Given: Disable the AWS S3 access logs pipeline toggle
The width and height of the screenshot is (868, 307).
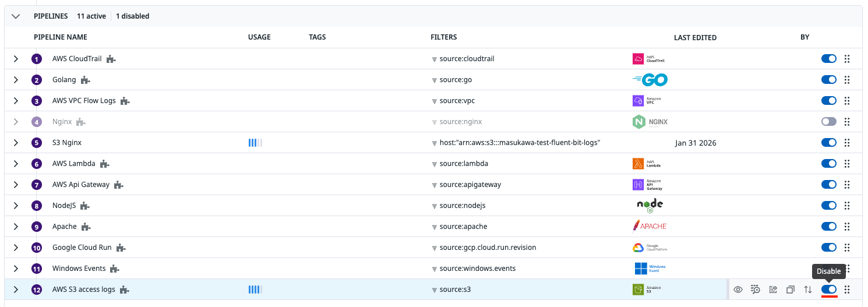Looking at the screenshot, I should tap(828, 290).
